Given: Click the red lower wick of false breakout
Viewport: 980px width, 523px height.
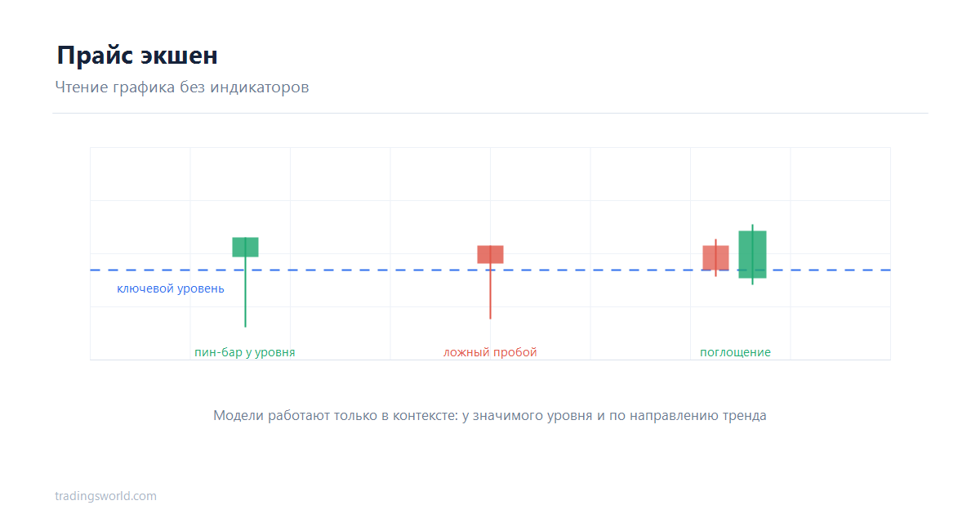Looking at the screenshot, I should coord(490,291).
